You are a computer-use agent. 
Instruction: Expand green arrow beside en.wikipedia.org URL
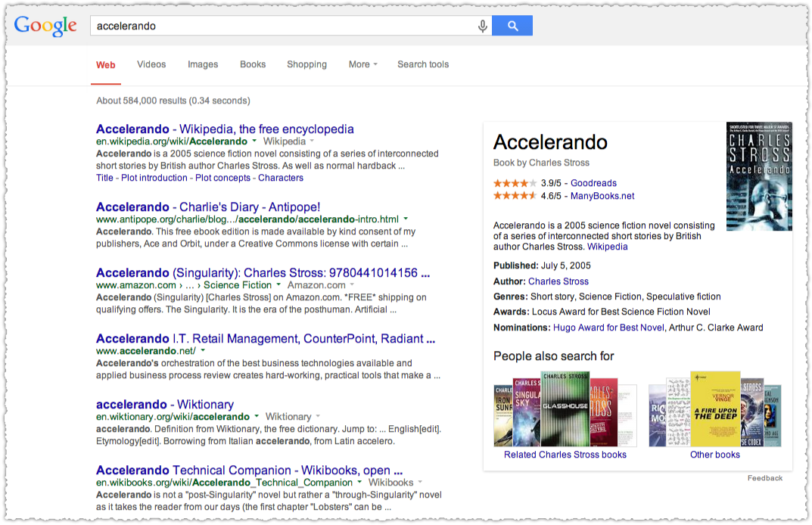tap(254, 141)
